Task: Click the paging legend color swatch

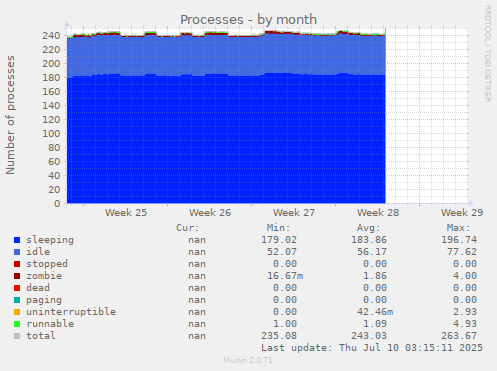Action: (17, 300)
